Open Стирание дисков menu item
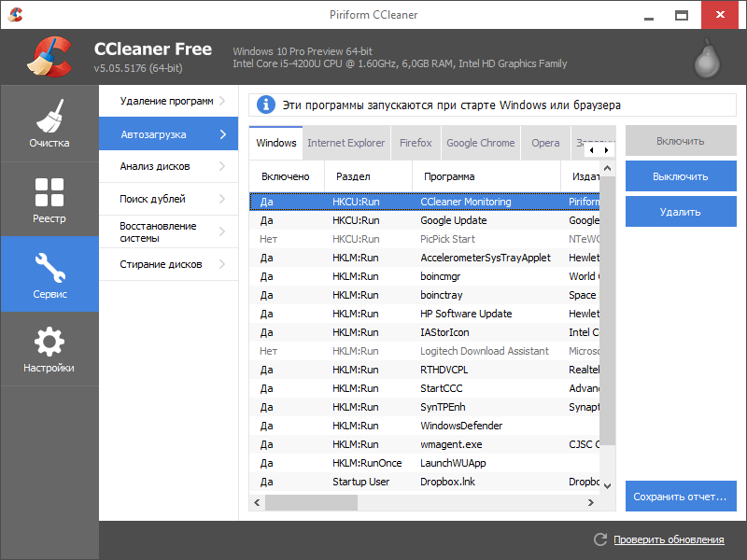Image resolution: width=747 pixels, height=560 pixels. click(x=169, y=264)
